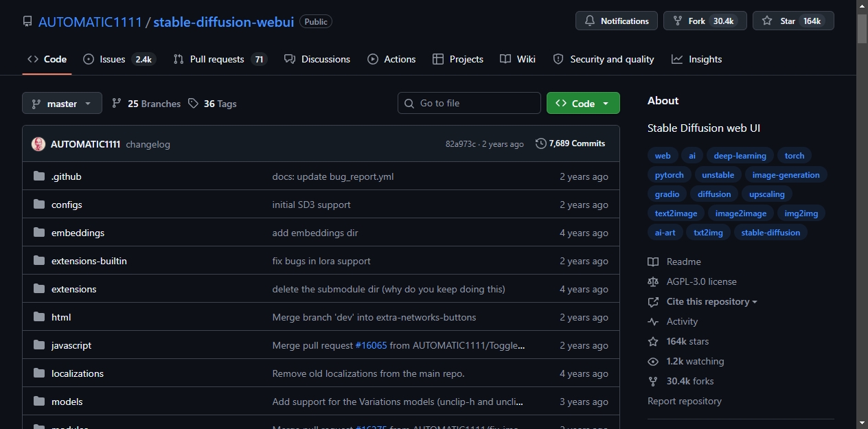Image resolution: width=868 pixels, height=429 pixels.
Task: Click the folder icon beside javascript
Action: (x=39, y=345)
